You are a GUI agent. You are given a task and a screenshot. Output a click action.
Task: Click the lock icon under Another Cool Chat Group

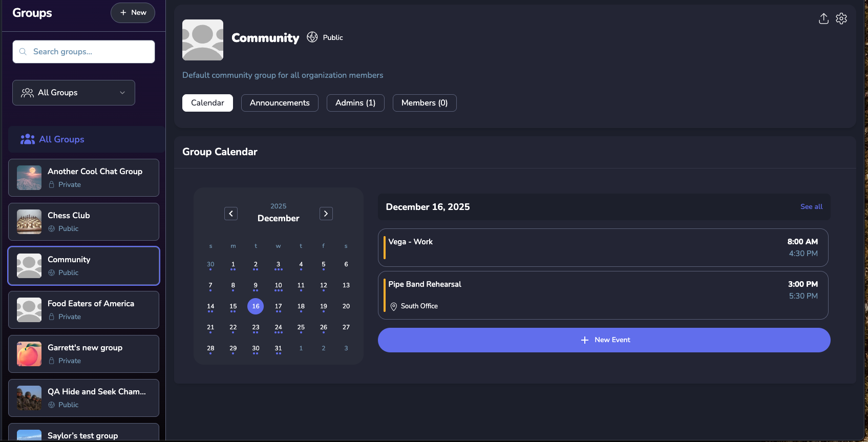(x=51, y=185)
